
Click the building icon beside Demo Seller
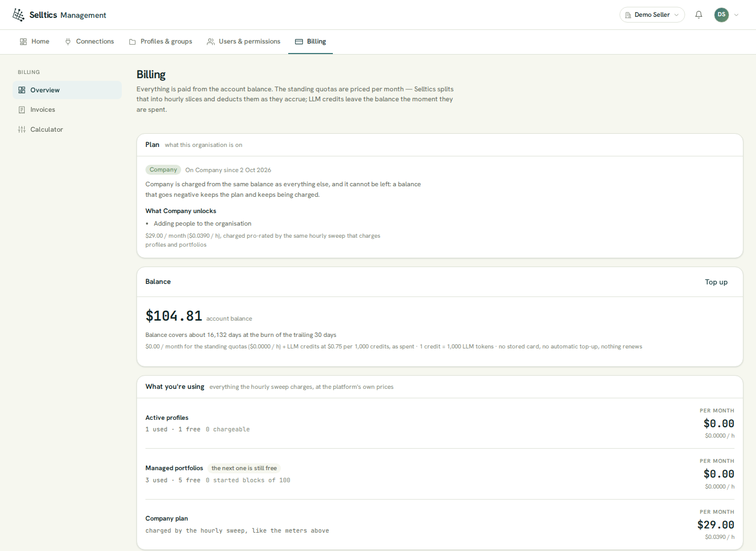(x=628, y=15)
